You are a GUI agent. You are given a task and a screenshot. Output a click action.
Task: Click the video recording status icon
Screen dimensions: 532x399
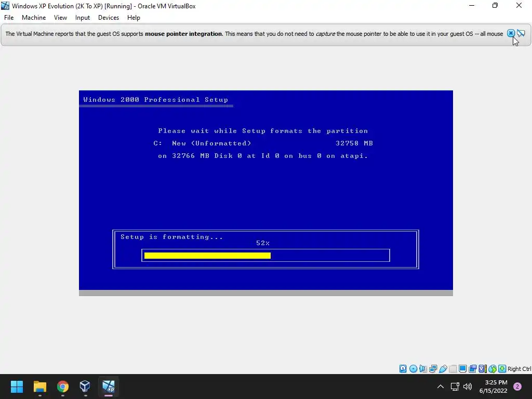(472, 369)
